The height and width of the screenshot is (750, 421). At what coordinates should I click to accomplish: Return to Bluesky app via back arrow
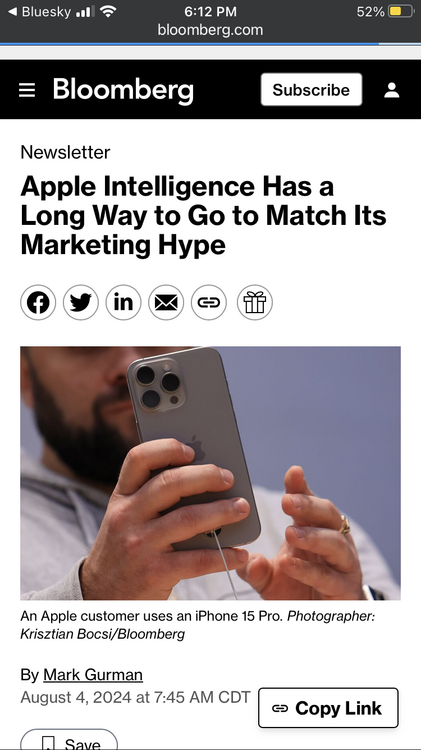pos(40,11)
